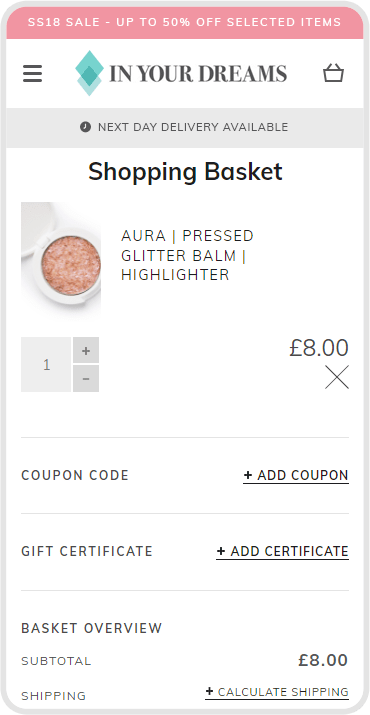Open the hamburger navigation menu

click(32, 73)
